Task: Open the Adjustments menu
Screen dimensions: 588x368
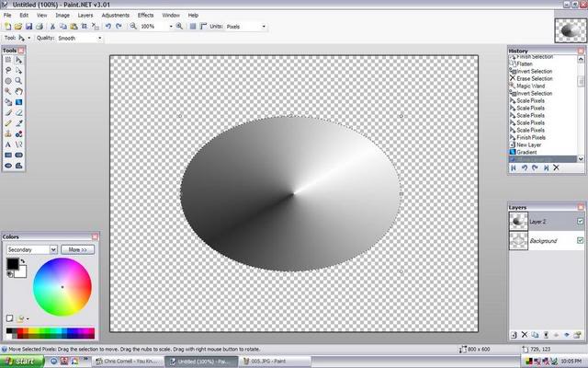Action: pyautogui.click(x=116, y=15)
